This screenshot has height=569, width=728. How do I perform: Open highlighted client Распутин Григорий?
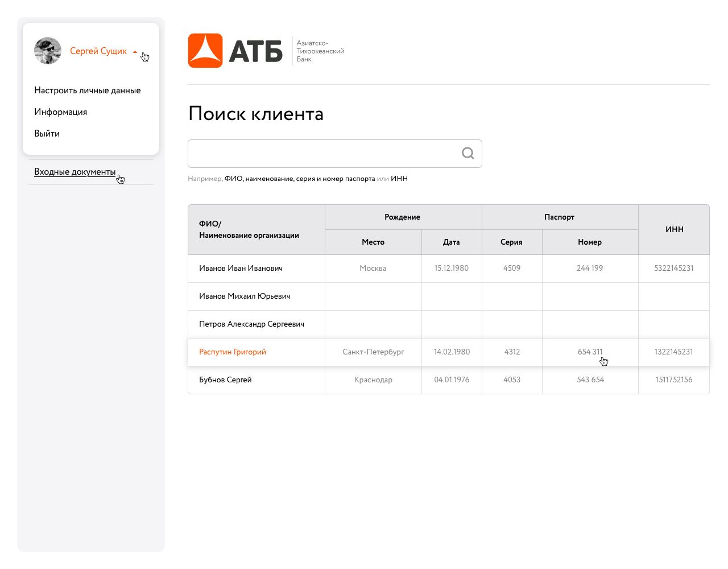coord(233,352)
